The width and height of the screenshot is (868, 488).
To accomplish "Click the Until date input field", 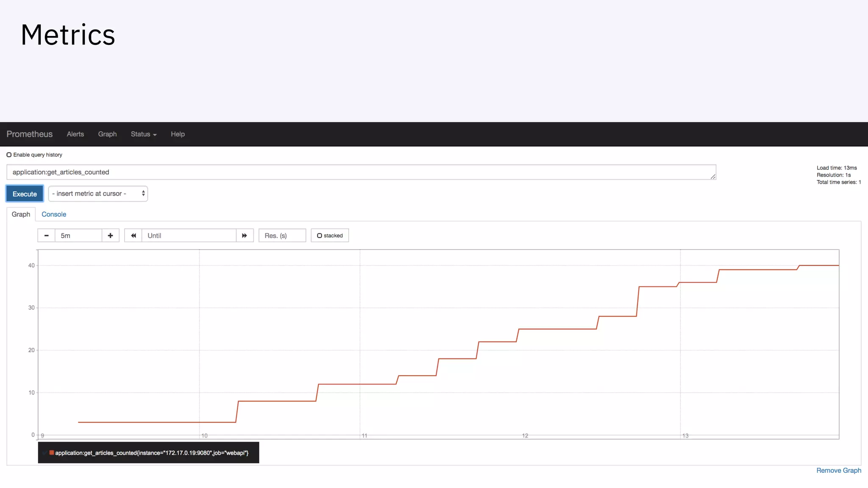I will pyautogui.click(x=189, y=236).
